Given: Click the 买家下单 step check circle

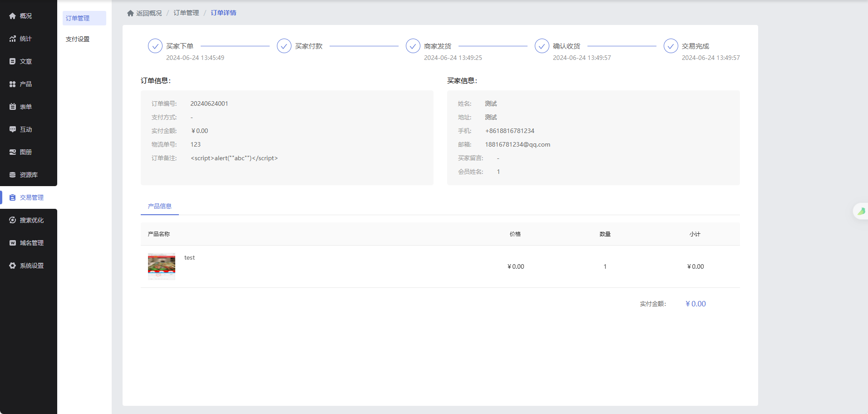Looking at the screenshot, I should [155, 46].
